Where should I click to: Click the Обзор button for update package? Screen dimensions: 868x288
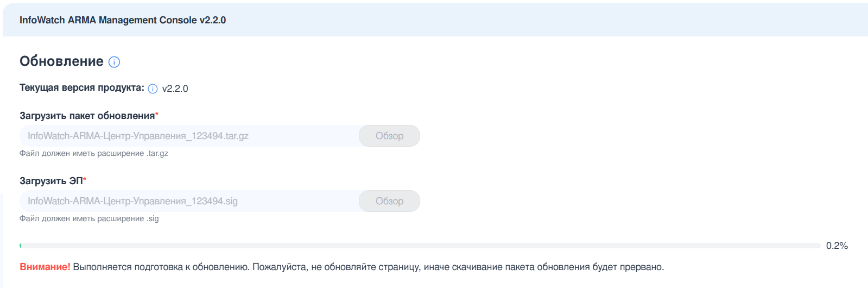(x=389, y=136)
